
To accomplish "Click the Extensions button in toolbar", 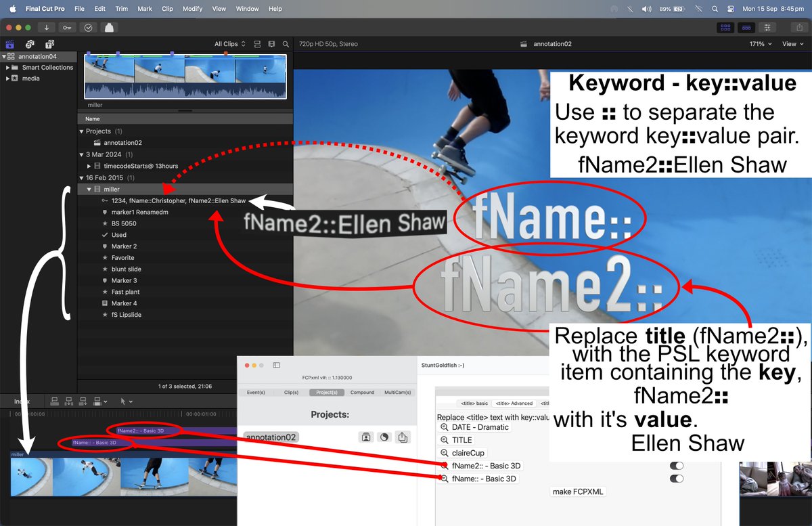I will coord(109,27).
